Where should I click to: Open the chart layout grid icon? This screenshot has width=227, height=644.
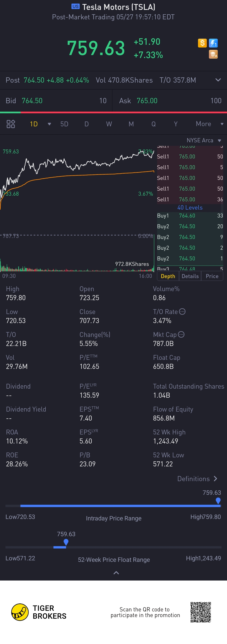[11, 124]
